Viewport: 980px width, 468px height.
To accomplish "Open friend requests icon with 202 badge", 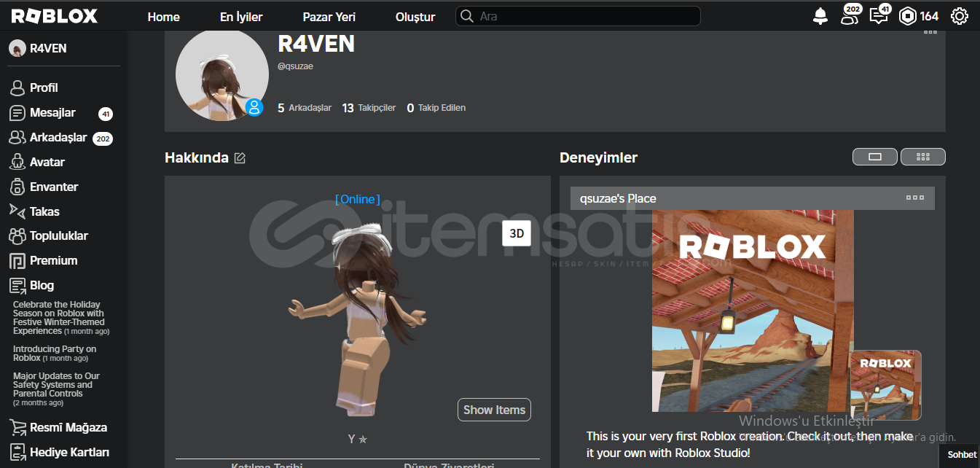I will 850,15.
